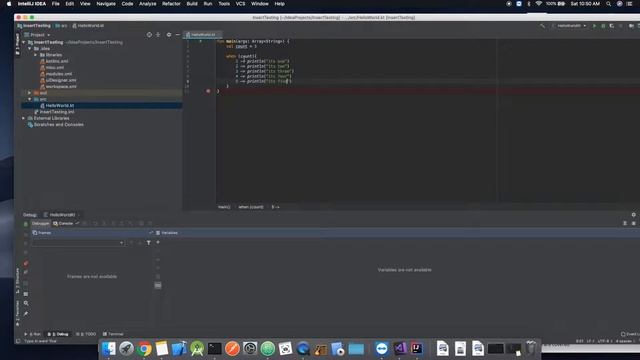Expand the libraries folder
This screenshot has width=640, height=360.
pos(36,55)
